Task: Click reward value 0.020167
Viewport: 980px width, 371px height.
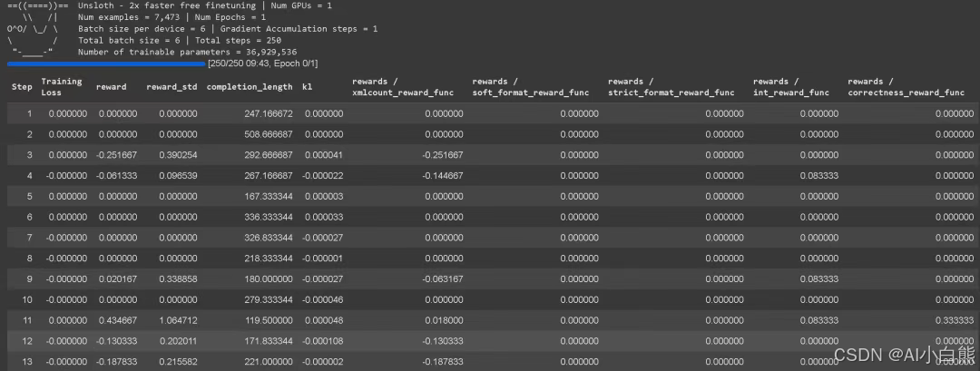Action: tap(117, 278)
